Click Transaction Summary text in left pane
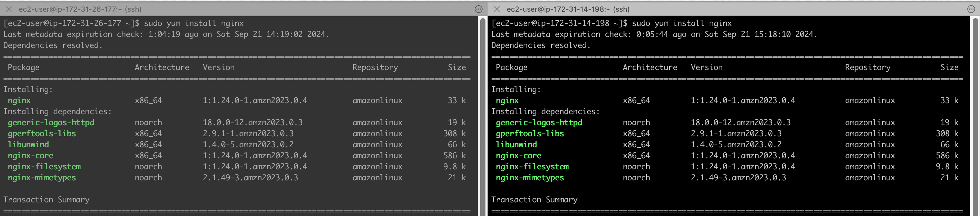This screenshot has height=216, width=980. pyautogui.click(x=46, y=199)
